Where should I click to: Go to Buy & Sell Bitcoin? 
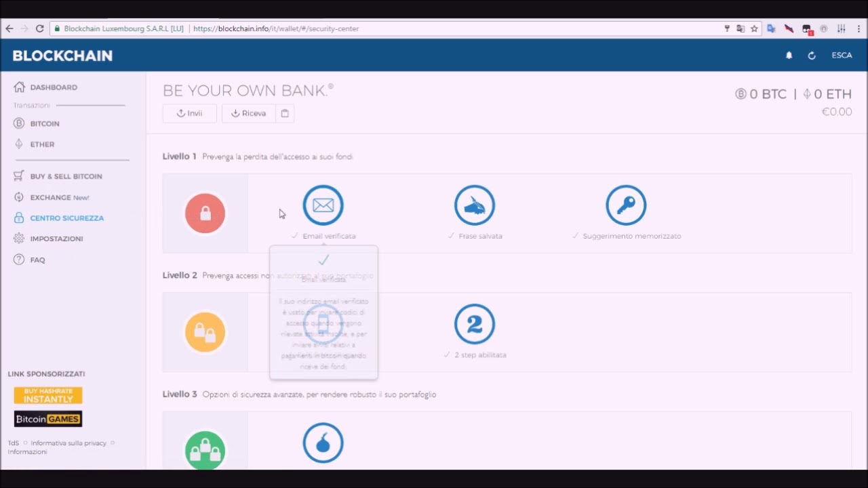click(x=58, y=176)
